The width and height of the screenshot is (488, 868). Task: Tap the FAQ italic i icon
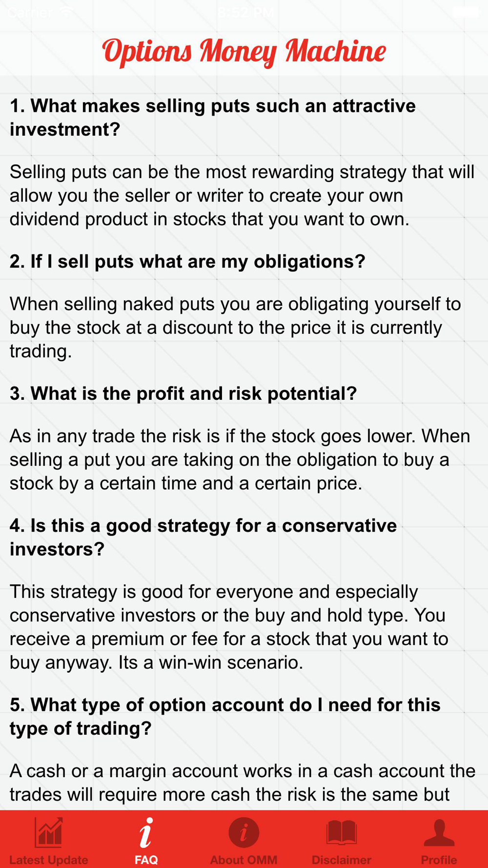point(146,833)
